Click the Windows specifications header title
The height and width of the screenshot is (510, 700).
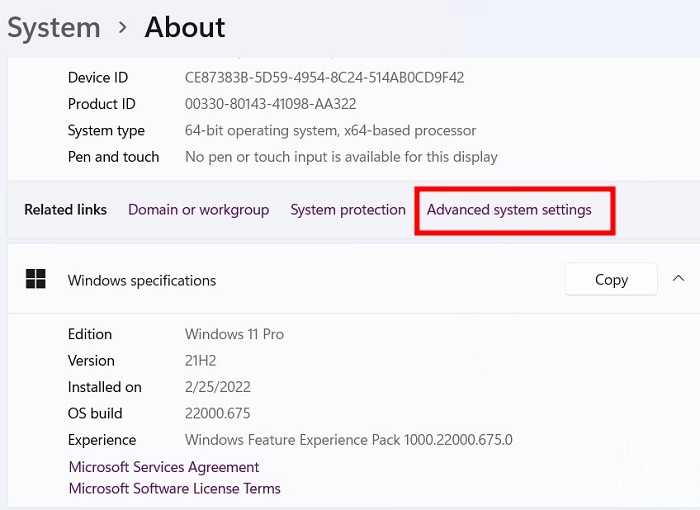point(142,280)
